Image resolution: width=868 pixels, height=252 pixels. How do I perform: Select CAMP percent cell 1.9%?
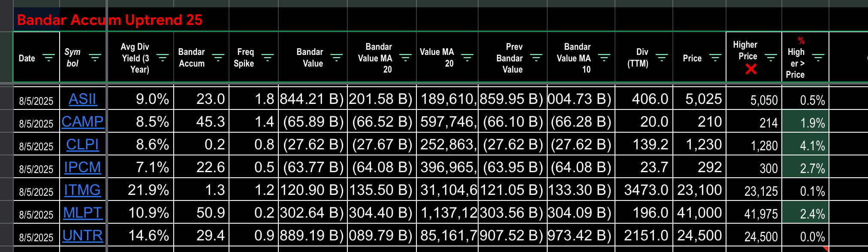point(805,121)
